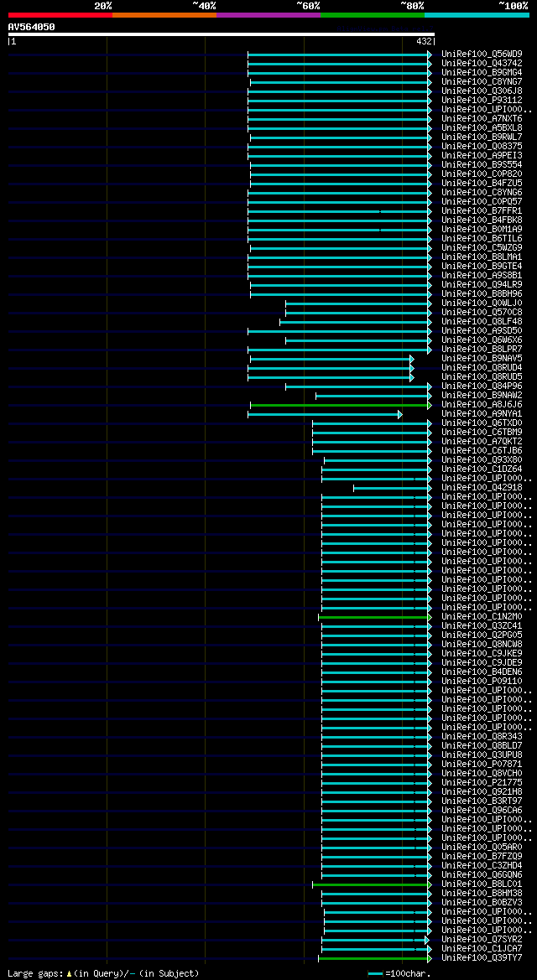537x980 pixels.
Task: Select the UniRef100_B9S554 label
Action: [x=482, y=165]
